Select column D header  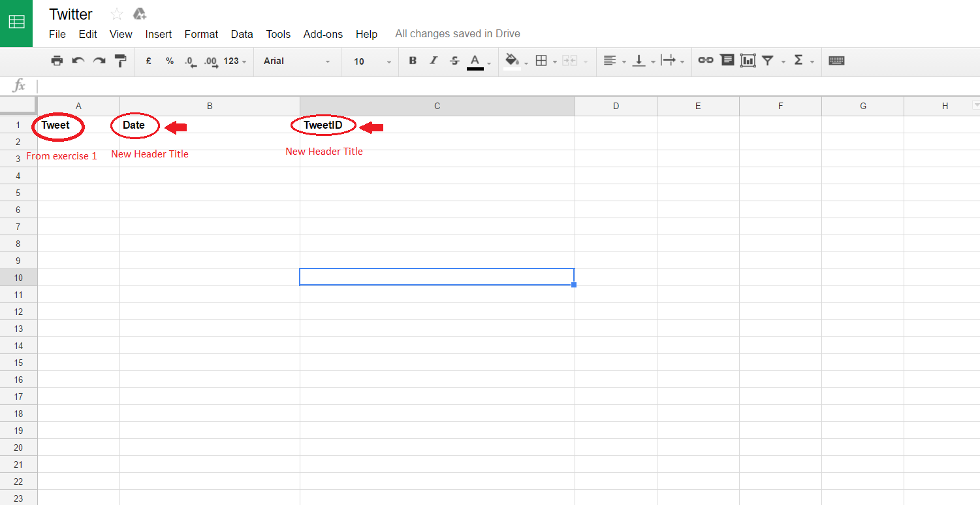[616, 106]
